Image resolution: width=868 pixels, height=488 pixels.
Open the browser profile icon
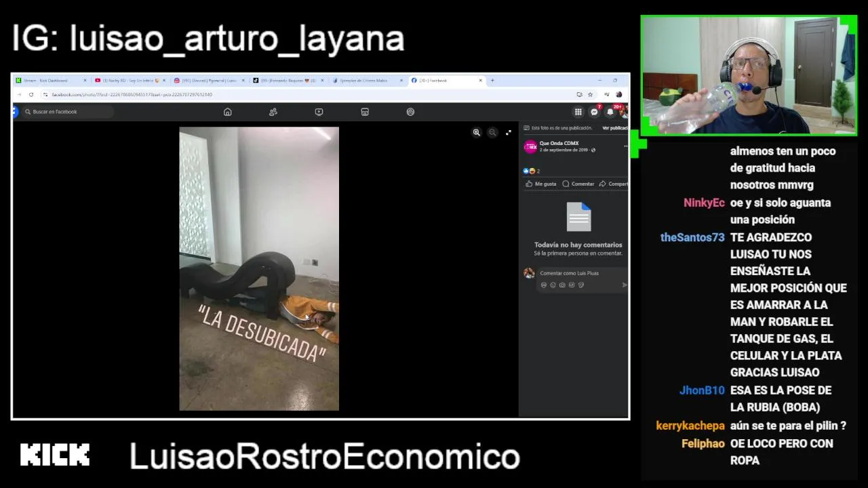[x=618, y=94]
